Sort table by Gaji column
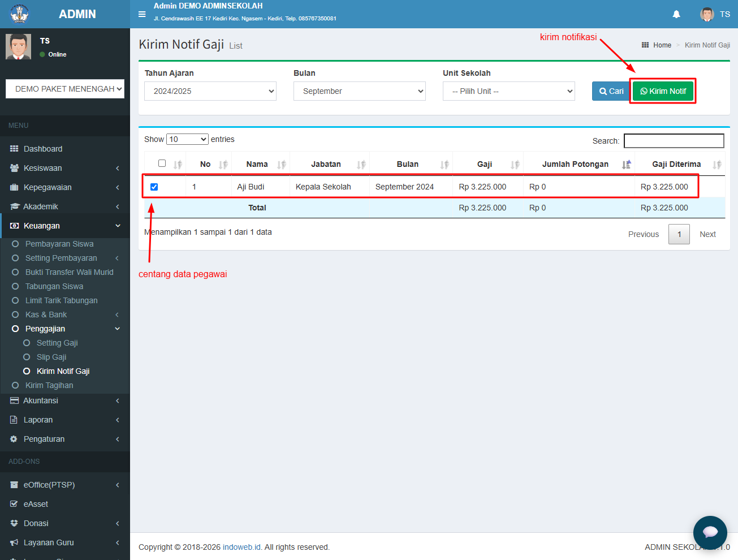Screen dimensions: 738x560 pyautogui.click(x=488, y=164)
